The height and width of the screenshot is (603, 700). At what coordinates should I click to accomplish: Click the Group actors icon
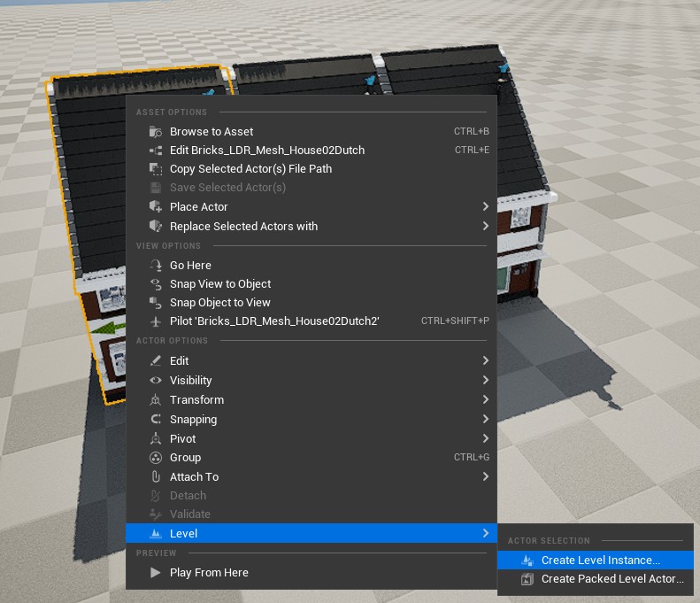point(156,458)
